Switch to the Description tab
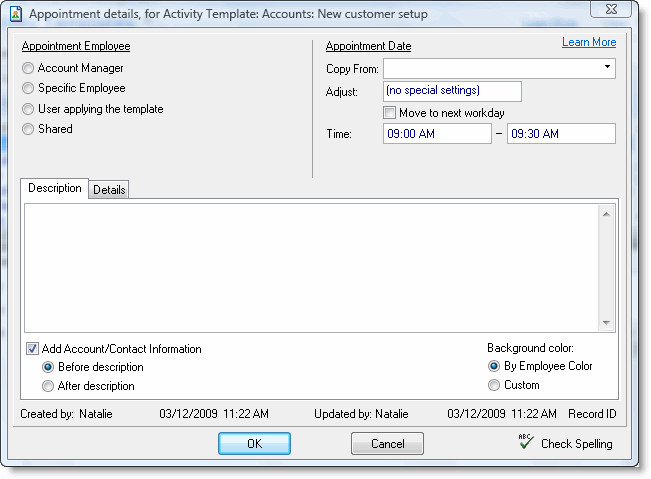The height and width of the screenshot is (479, 651). click(54, 189)
